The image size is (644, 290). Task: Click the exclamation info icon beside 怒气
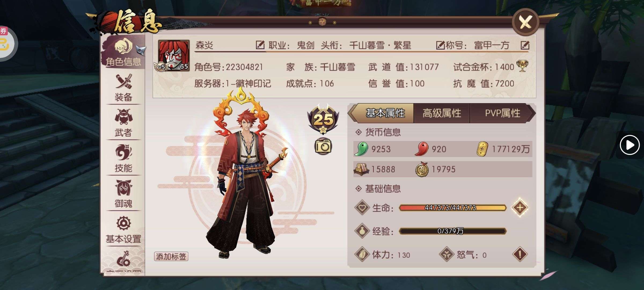[520, 255]
